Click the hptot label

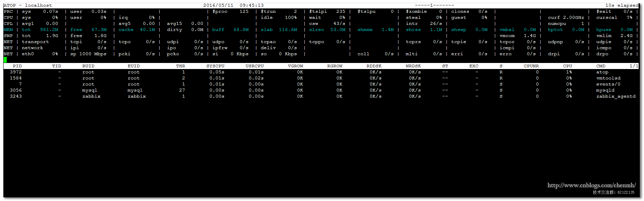click(555, 30)
